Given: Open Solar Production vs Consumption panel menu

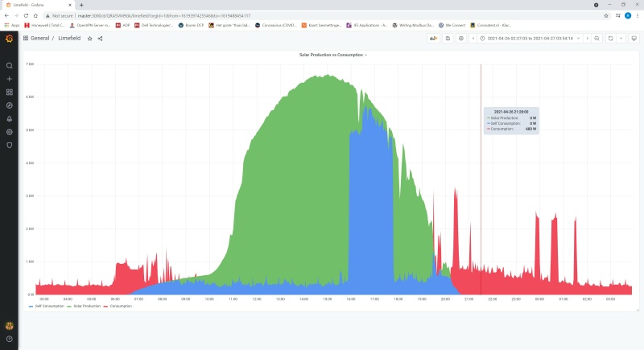Looking at the screenshot, I should (x=333, y=55).
